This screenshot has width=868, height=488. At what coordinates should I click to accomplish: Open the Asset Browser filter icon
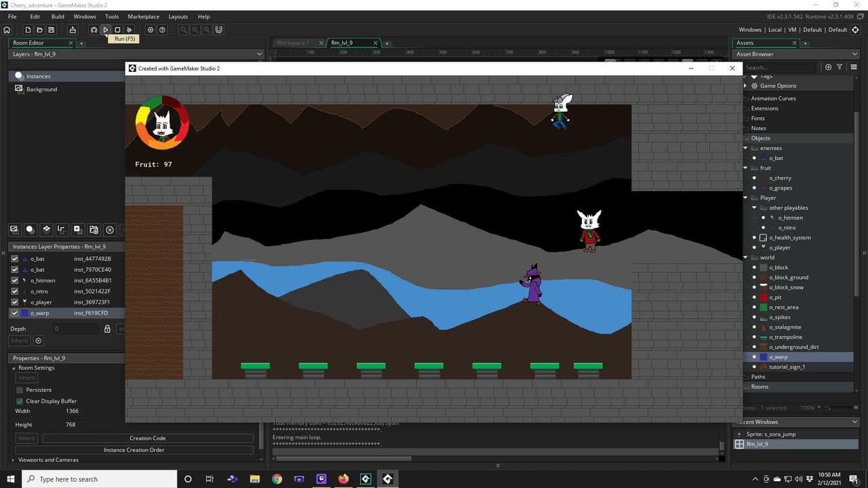[x=840, y=67]
